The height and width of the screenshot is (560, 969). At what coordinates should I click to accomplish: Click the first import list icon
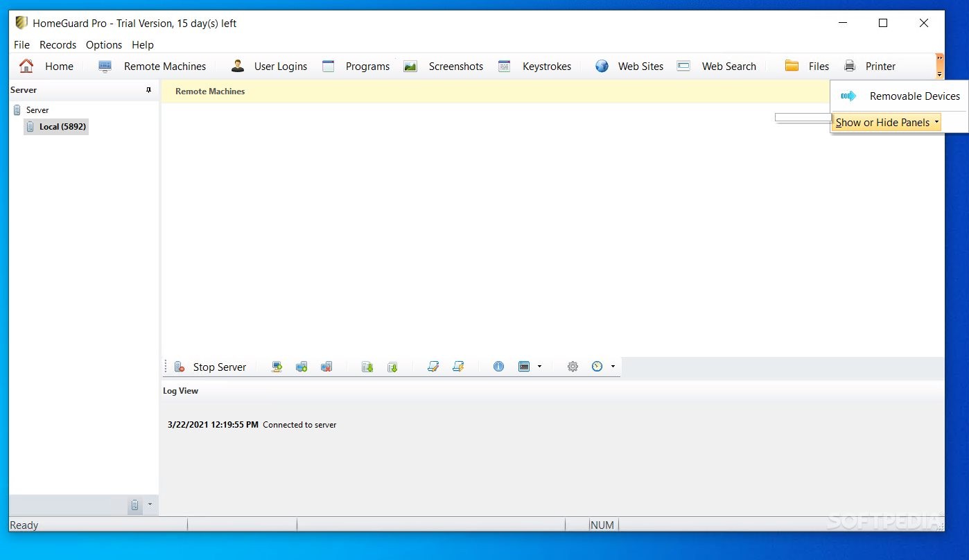click(367, 367)
